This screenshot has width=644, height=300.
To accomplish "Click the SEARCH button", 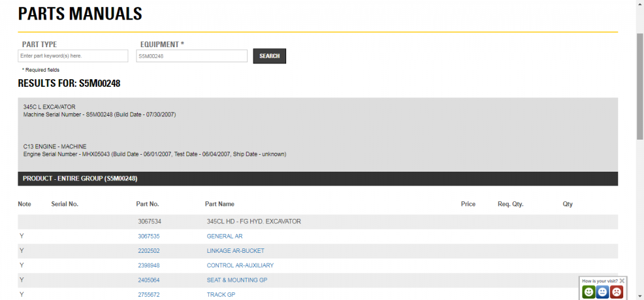I will (269, 56).
